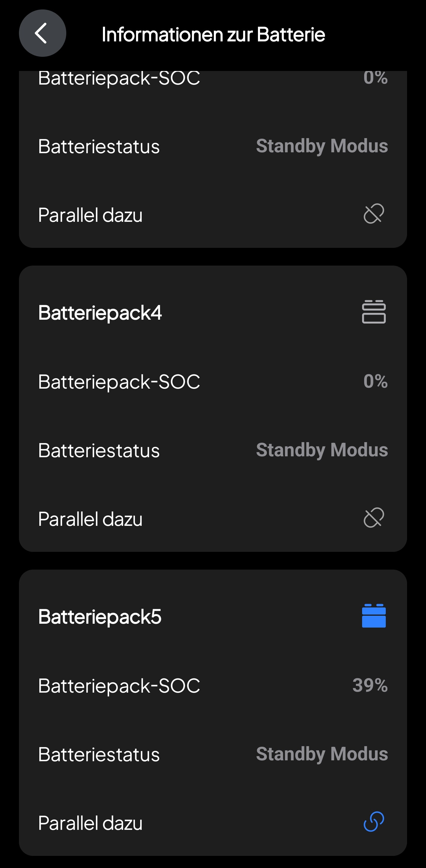Toggle the unlinked parallel icon above Batteriepack4 card
This screenshot has height=868, width=426.
pos(374,214)
